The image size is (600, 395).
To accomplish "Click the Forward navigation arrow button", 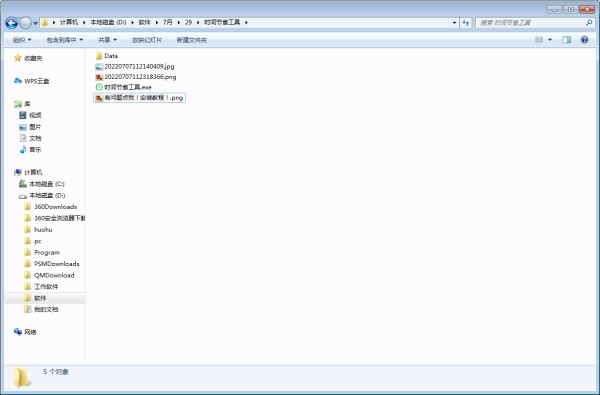I will point(25,23).
